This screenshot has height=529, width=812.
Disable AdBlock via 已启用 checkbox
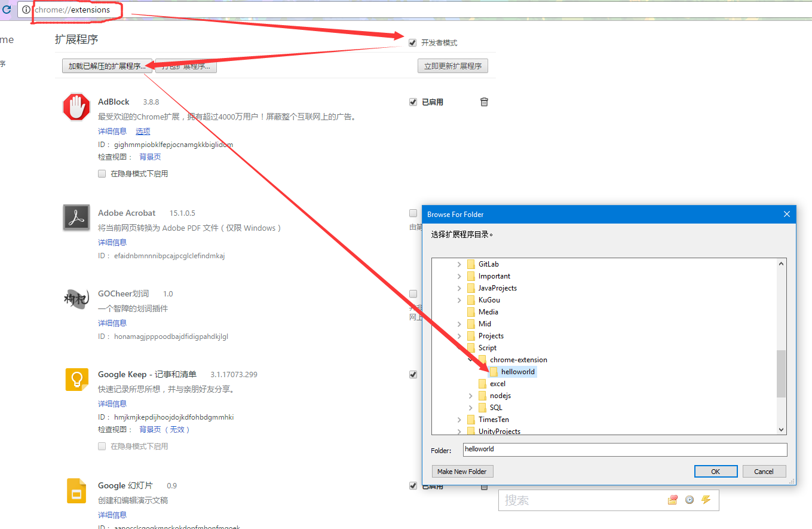[413, 102]
